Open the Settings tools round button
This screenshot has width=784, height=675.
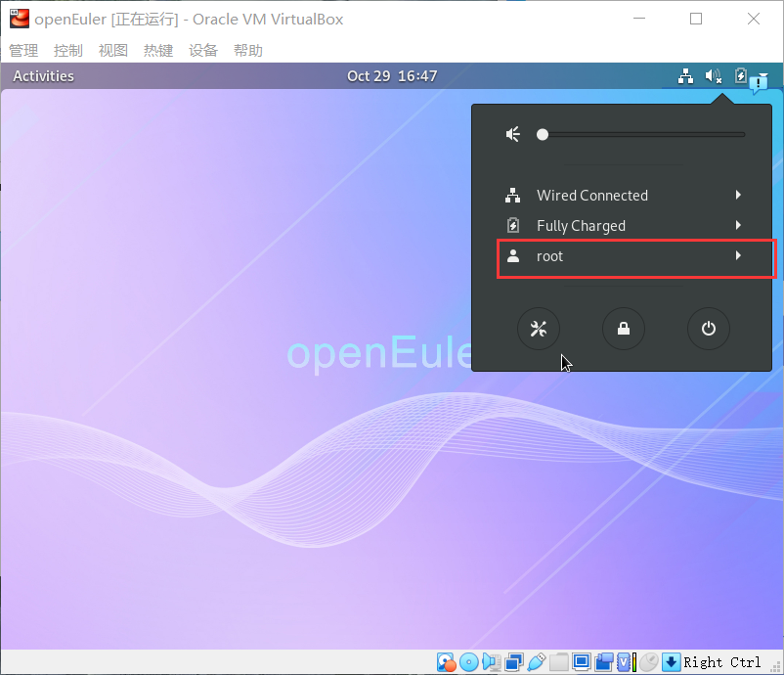pyautogui.click(x=539, y=329)
